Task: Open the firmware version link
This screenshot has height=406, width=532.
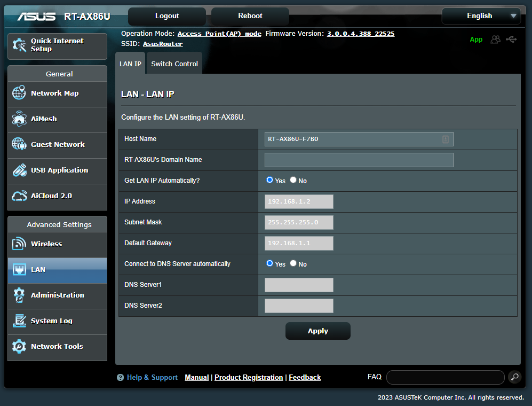Action: pos(361,34)
